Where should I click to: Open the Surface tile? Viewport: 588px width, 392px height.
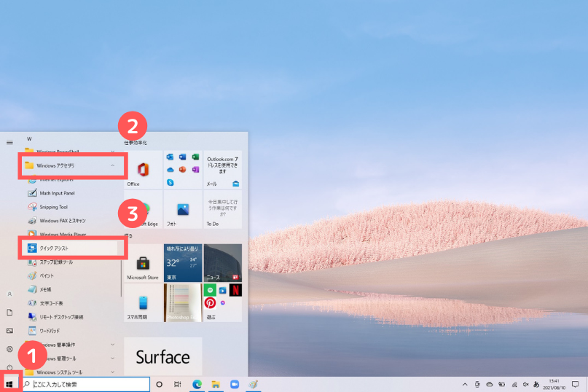pos(162,357)
